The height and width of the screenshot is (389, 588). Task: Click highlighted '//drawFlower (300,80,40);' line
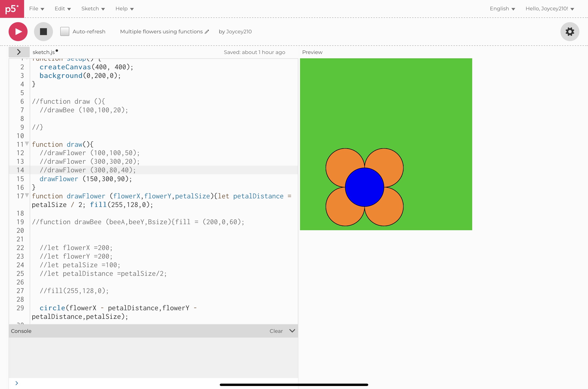tap(88, 170)
